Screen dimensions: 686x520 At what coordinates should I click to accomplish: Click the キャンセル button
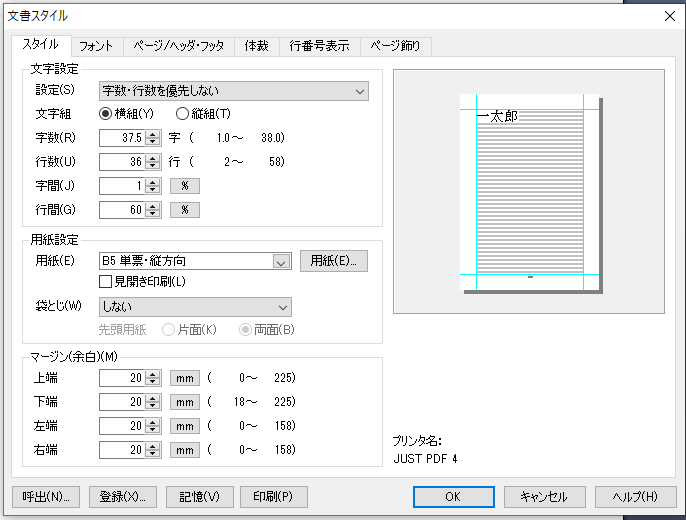coord(544,497)
